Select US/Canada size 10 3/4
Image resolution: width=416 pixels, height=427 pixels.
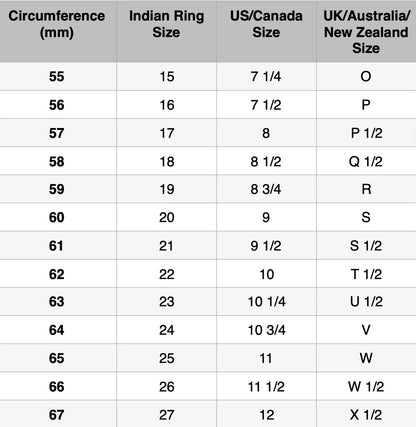point(266,330)
